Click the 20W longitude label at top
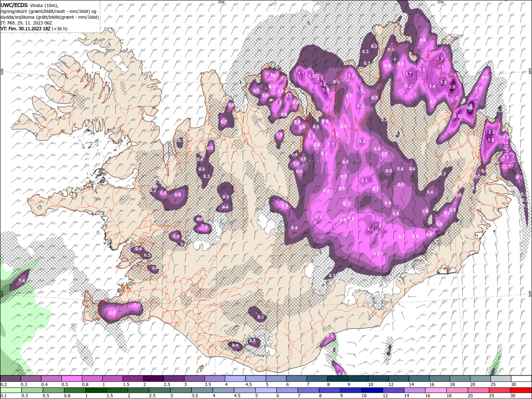This screenshot has height=399, width=532. pos(221,2)
